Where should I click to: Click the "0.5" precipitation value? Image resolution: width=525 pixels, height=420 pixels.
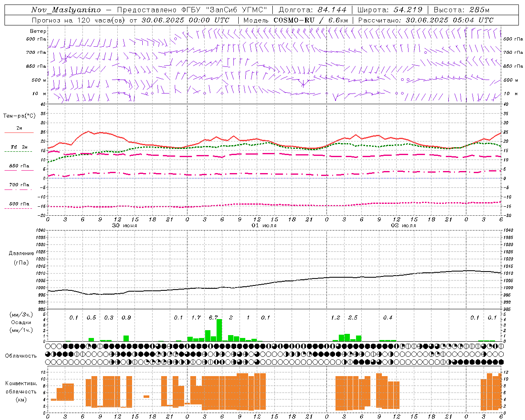pyautogui.click(x=91, y=318)
